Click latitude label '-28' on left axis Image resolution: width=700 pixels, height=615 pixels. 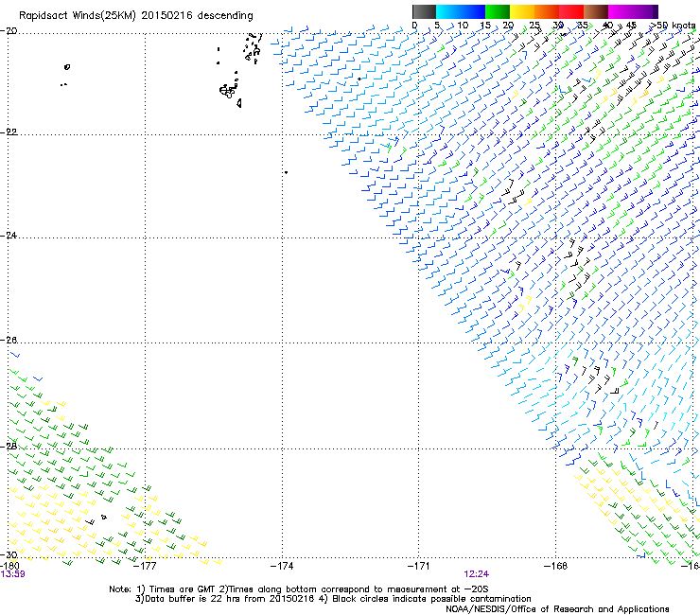point(9,447)
